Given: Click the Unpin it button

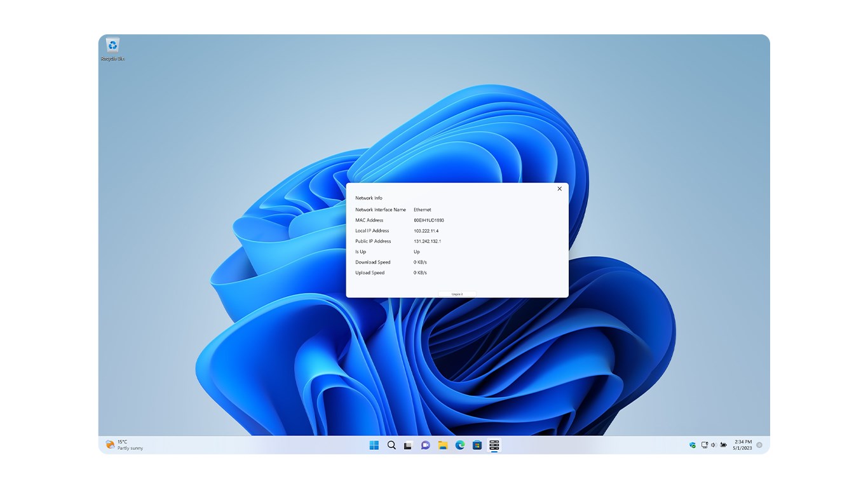Looking at the screenshot, I should [457, 294].
